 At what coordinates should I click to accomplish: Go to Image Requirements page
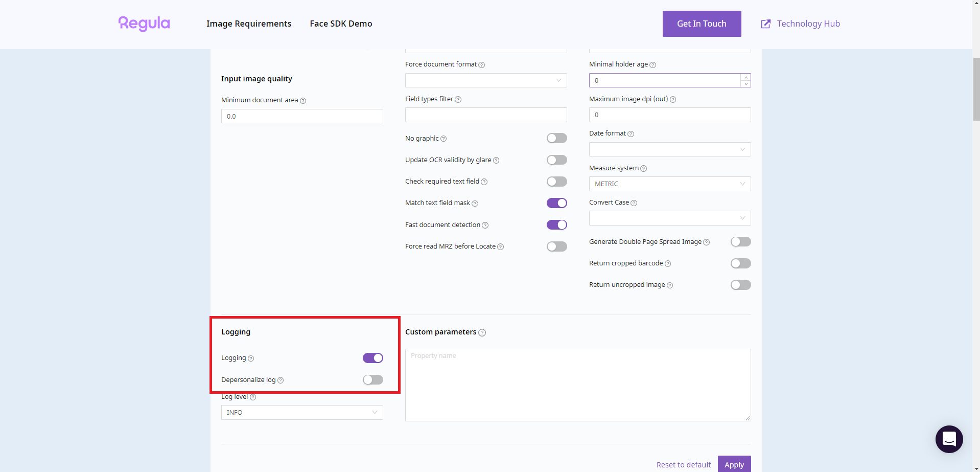[249, 24]
